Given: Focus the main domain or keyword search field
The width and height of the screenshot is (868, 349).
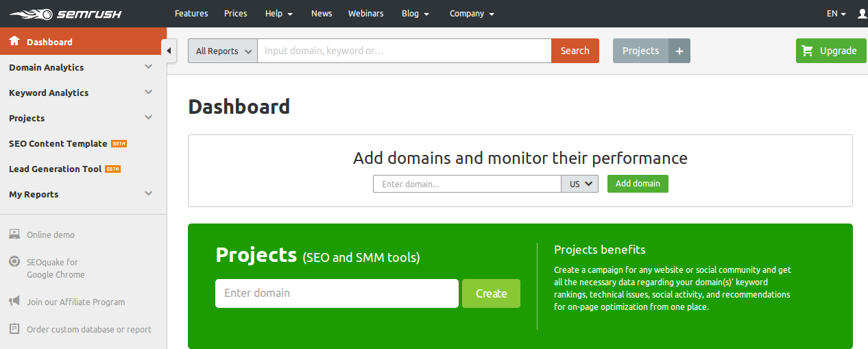Looking at the screenshot, I should (405, 51).
